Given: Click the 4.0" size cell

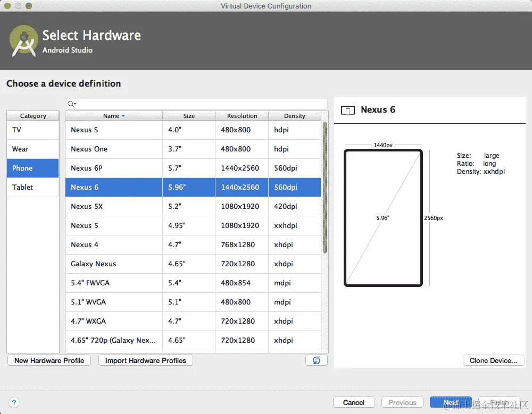Looking at the screenshot, I should point(189,130).
